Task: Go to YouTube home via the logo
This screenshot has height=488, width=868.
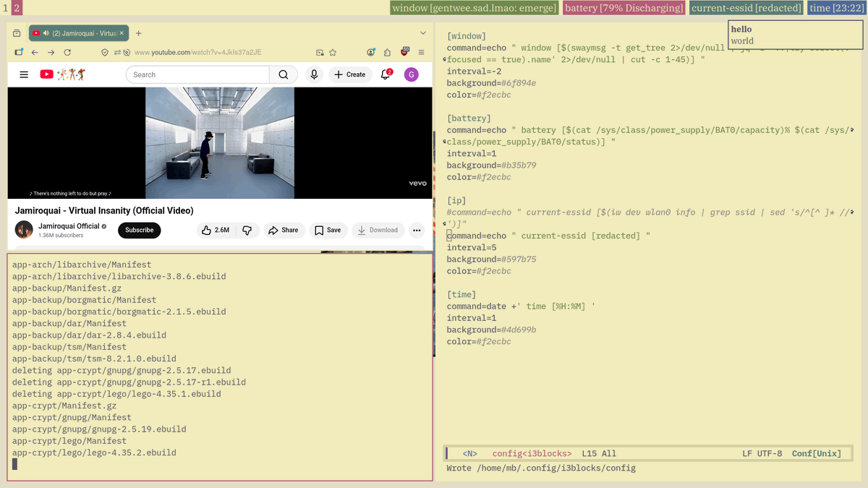Action: tap(45, 74)
